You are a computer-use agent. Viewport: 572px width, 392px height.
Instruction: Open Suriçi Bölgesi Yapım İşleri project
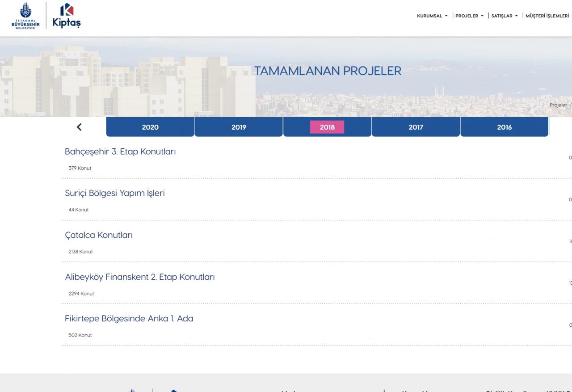point(115,194)
